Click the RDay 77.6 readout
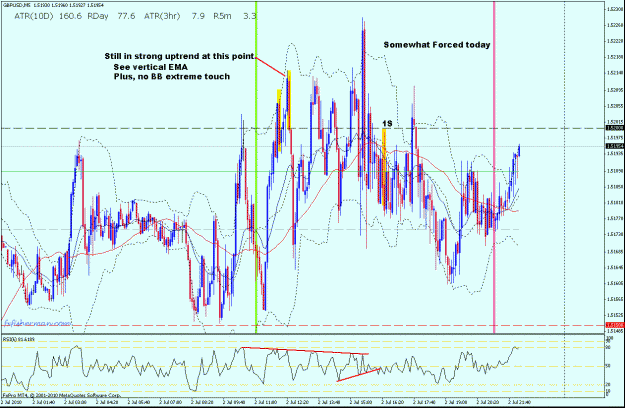 pos(111,16)
